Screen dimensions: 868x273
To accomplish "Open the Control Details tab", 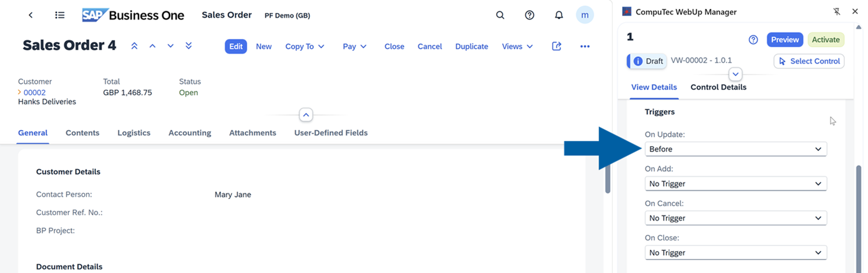I will pos(718,87).
